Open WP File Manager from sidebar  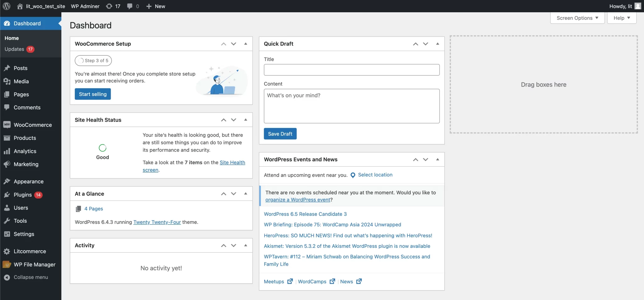(x=34, y=264)
